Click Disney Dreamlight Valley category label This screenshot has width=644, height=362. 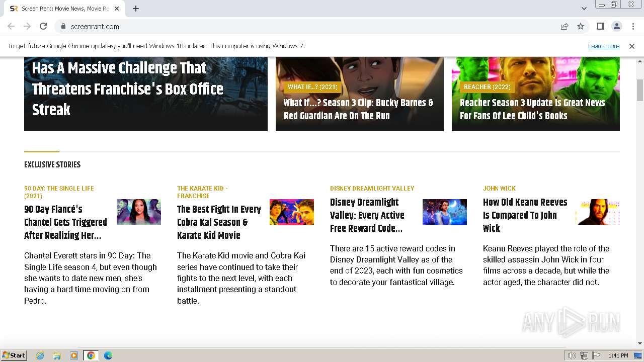click(372, 188)
